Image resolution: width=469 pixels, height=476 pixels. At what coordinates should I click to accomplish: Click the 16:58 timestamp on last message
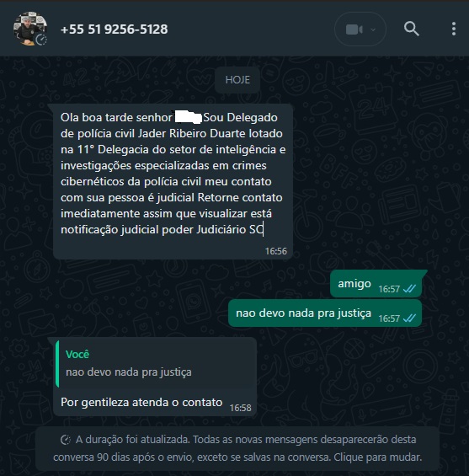pyautogui.click(x=240, y=408)
